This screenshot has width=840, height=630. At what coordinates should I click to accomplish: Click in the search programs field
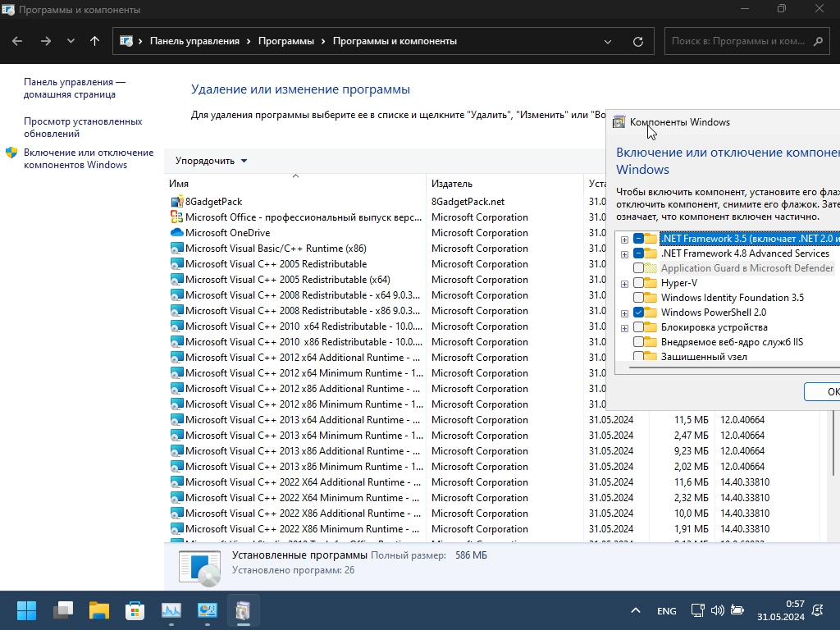(738, 41)
